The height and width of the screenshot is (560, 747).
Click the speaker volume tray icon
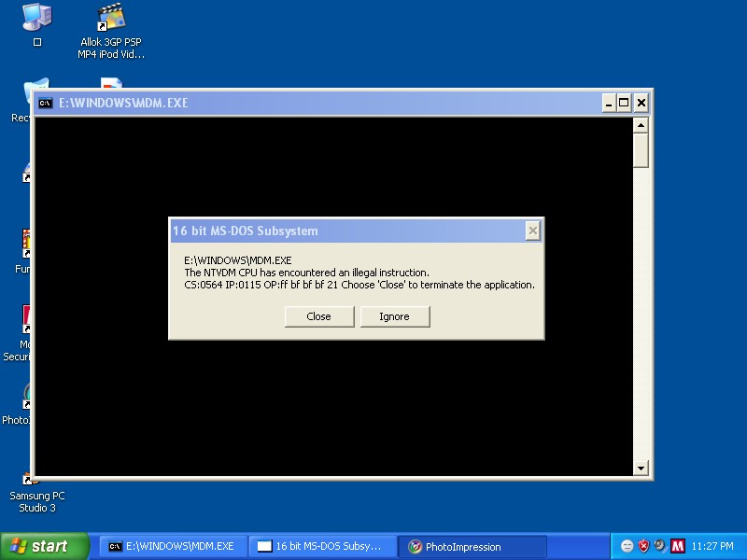[660, 546]
